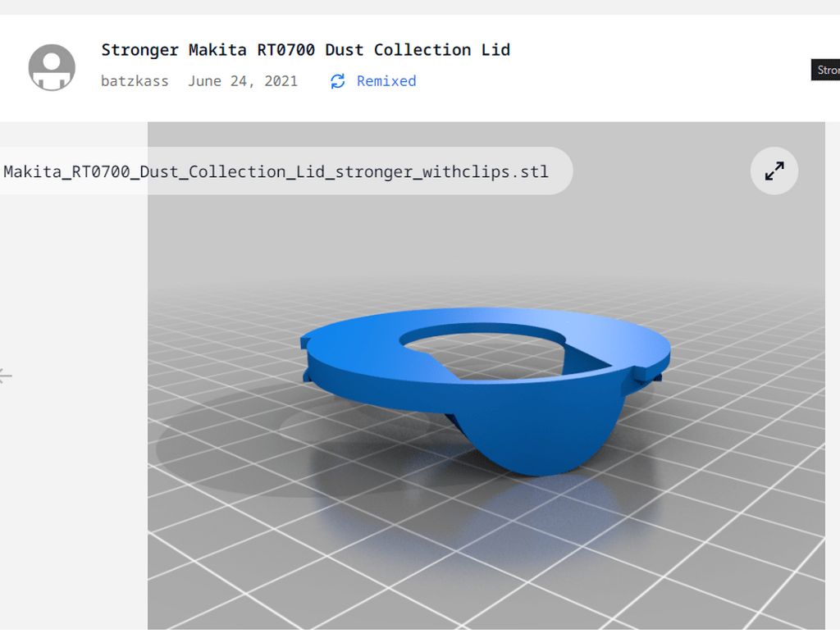The height and width of the screenshot is (638, 840).
Task: Open the batzkass profile link
Action: 135,81
